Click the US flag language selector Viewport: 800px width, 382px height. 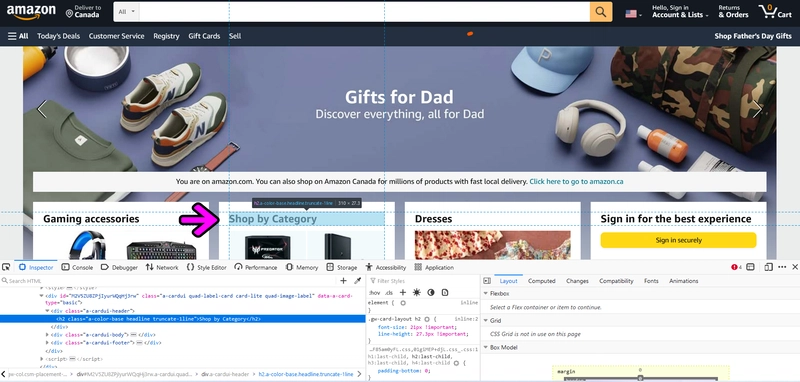pos(633,14)
